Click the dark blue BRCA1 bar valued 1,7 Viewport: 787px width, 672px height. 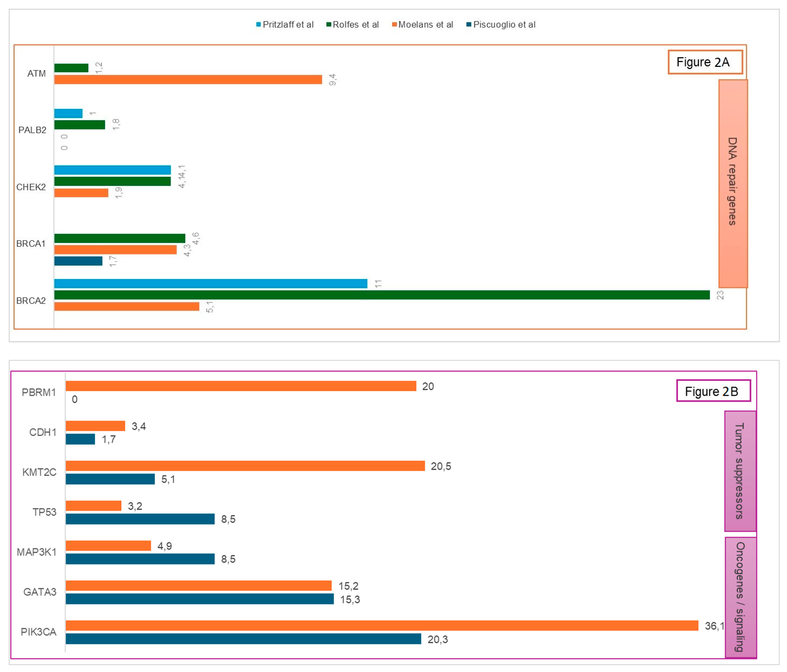[x=78, y=261]
